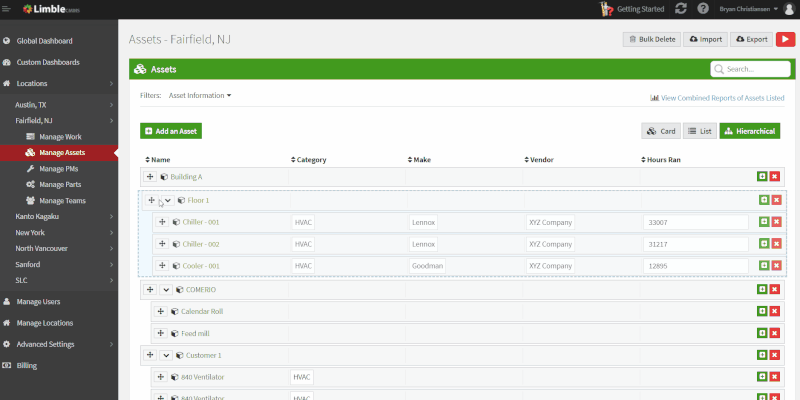Viewport: 800px width, 400px height.
Task: Click green add-child icon on Building A row
Action: coord(762,177)
